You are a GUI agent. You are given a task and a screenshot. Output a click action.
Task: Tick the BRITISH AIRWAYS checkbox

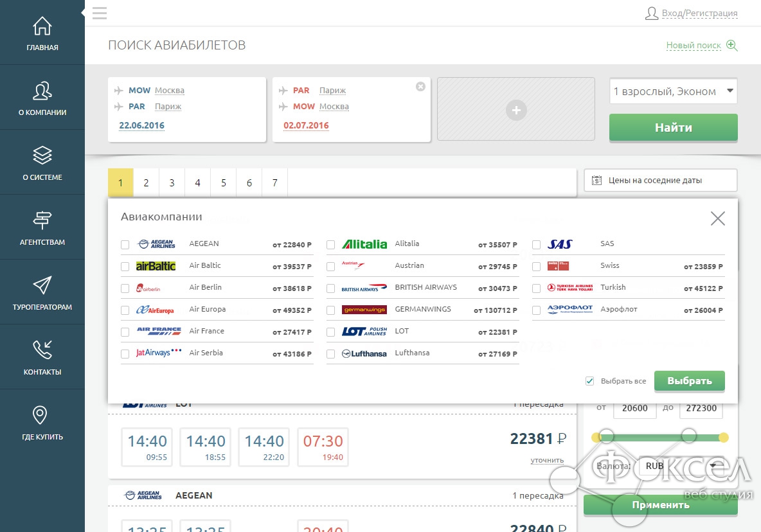point(331,288)
